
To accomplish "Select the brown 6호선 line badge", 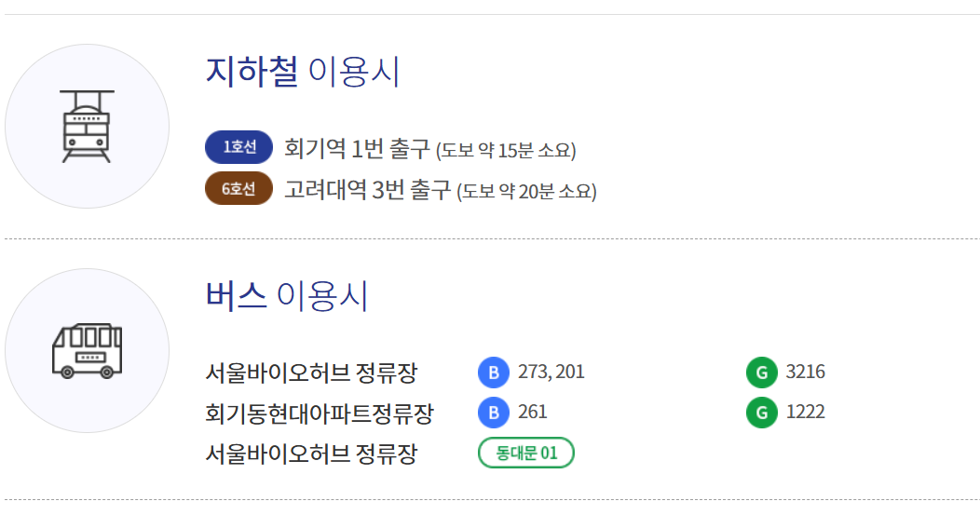I will (238, 188).
